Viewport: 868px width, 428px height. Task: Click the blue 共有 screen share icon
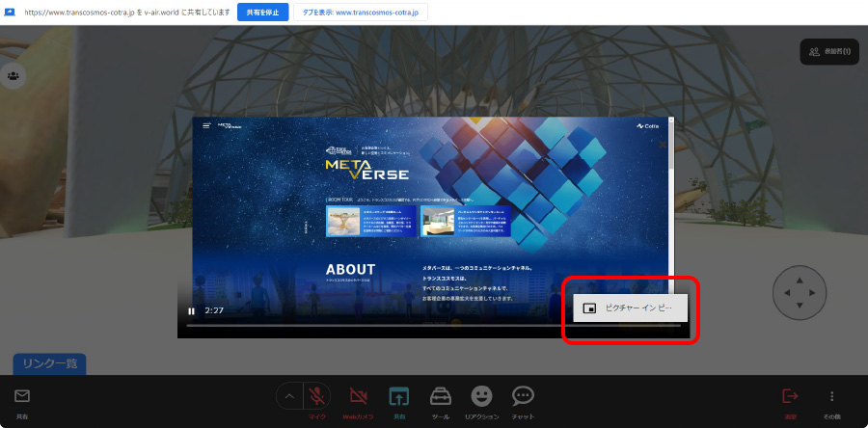tap(398, 396)
